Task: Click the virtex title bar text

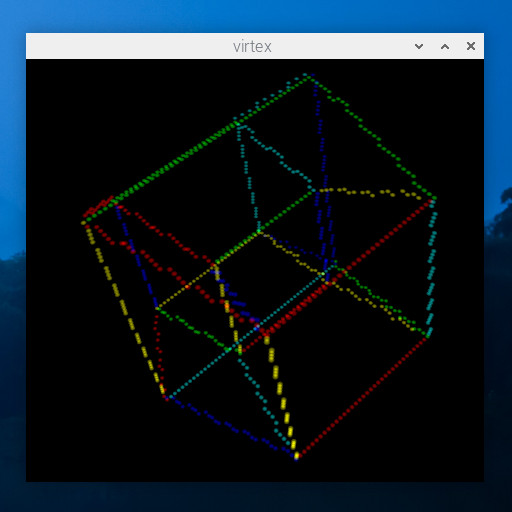Action: (x=252, y=47)
